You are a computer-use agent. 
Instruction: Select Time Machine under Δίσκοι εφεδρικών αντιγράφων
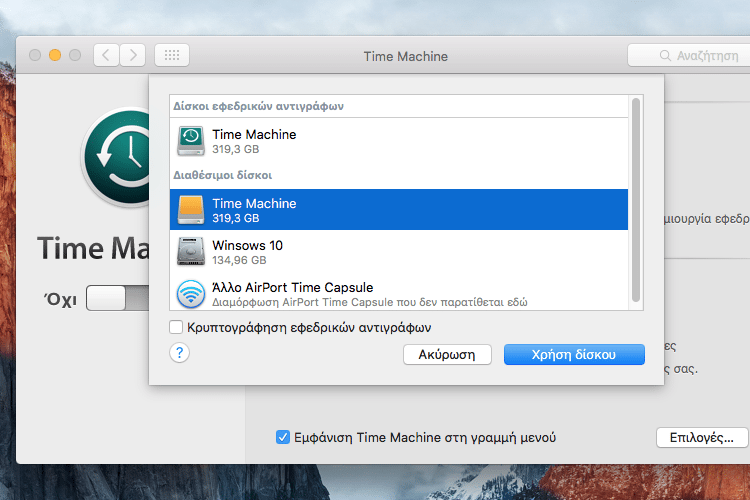399,141
